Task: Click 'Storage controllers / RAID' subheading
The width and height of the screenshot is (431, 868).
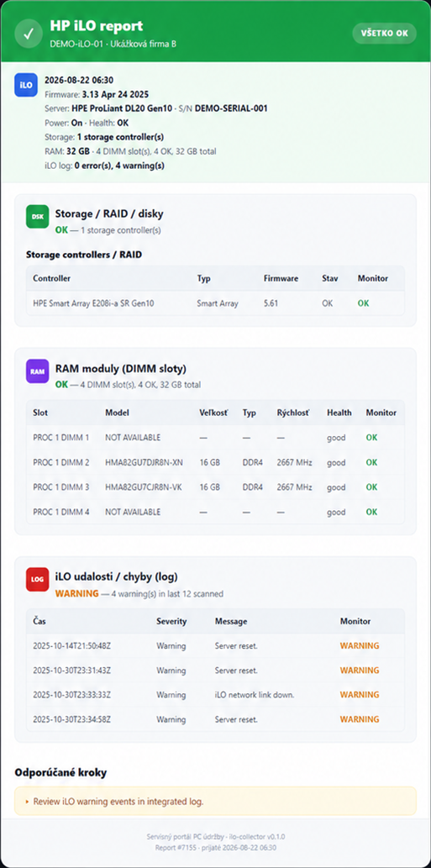Action: 83,255
